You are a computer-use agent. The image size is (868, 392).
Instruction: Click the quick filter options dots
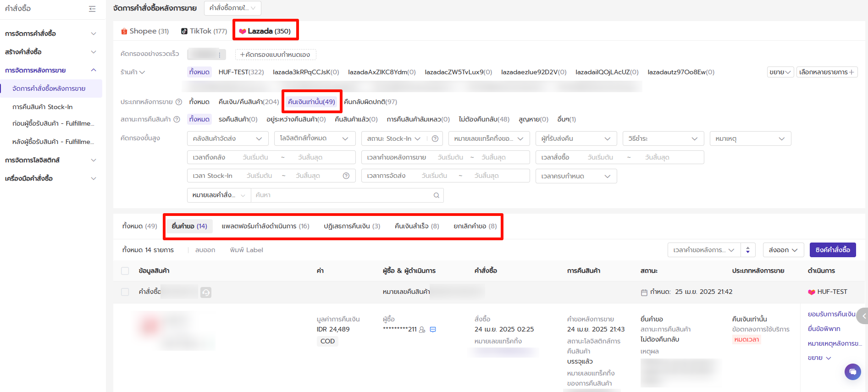pos(220,55)
